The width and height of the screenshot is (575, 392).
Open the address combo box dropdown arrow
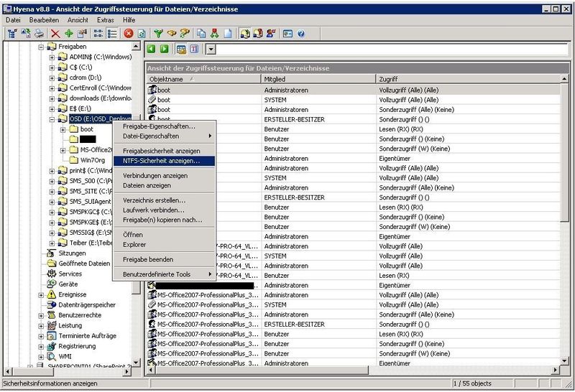click(211, 49)
